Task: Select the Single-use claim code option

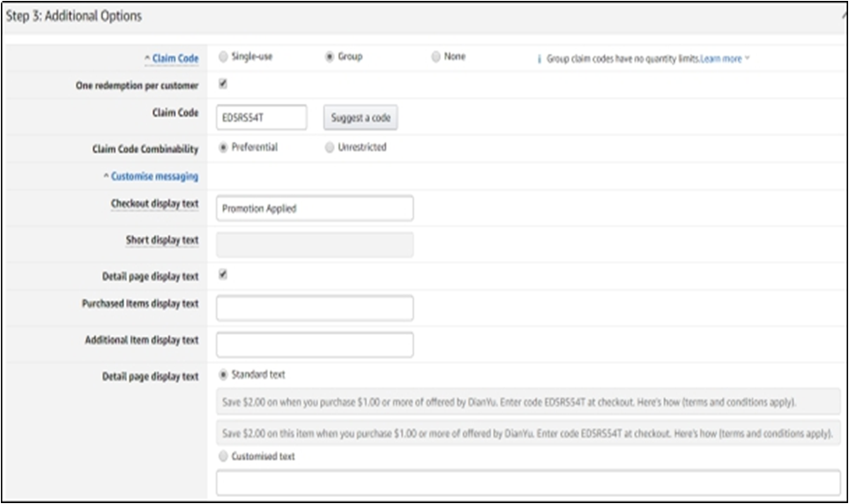Action: tap(222, 56)
